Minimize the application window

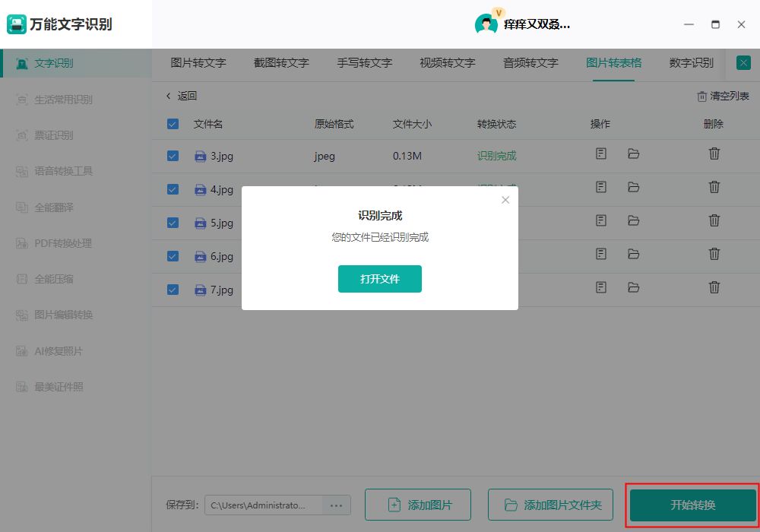tap(689, 24)
